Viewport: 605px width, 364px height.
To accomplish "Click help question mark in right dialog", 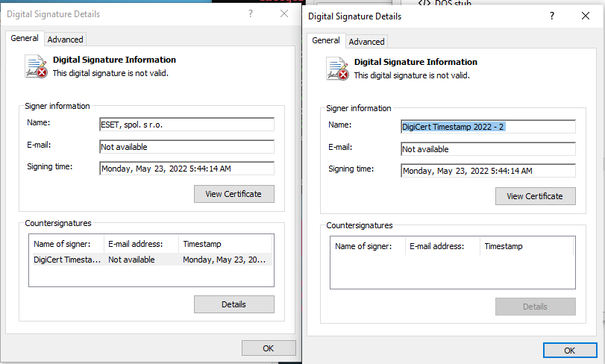I will tap(552, 16).
